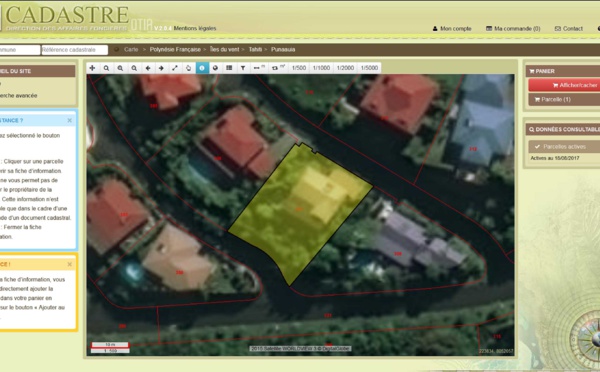Open the advanced search link (recherche avancée)
The width and height of the screenshot is (600, 372).
point(18,96)
